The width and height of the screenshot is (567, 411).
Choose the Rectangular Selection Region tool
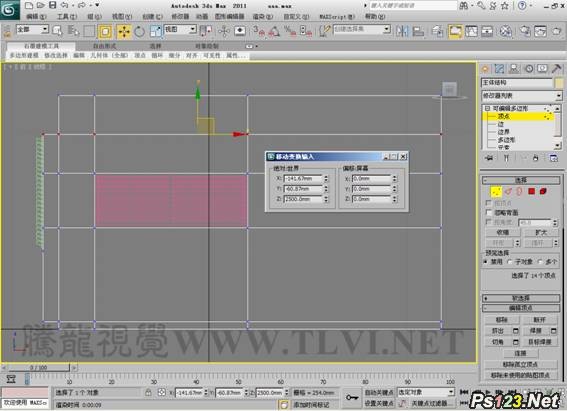pyautogui.click(x=89, y=31)
